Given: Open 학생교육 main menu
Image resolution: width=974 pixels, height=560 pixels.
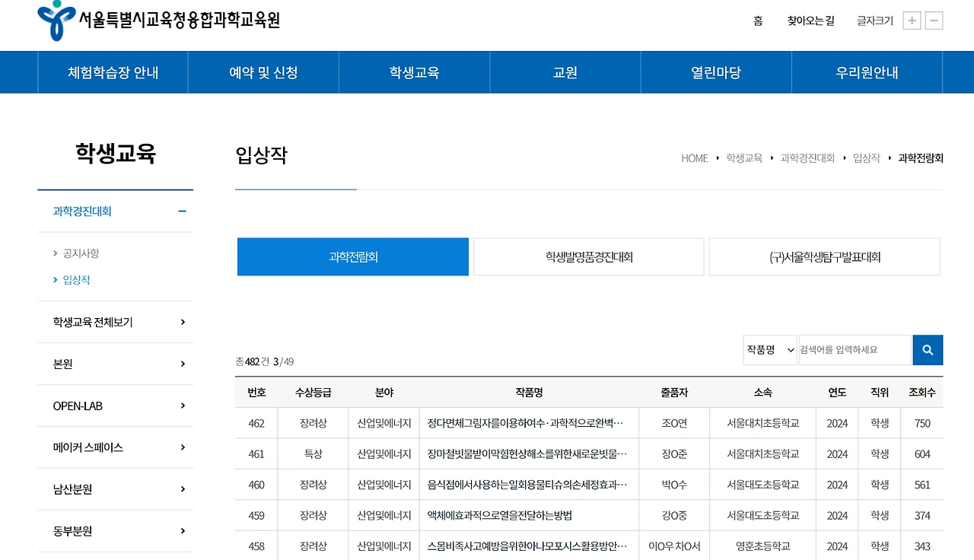Looking at the screenshot, I should tap(415, 72).
